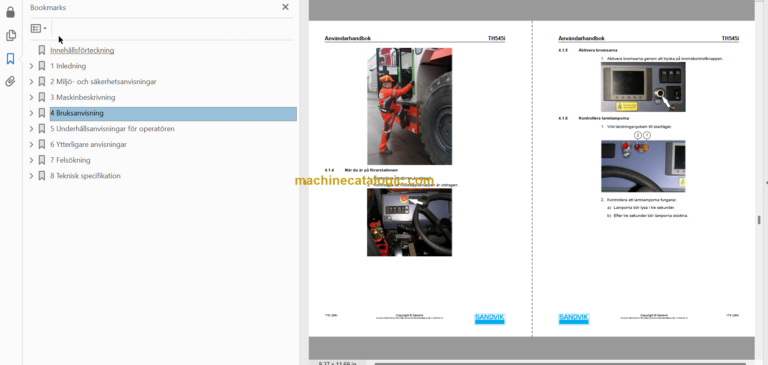
Task: Click photo of operator climbing into truck
Action: point(409,106)
